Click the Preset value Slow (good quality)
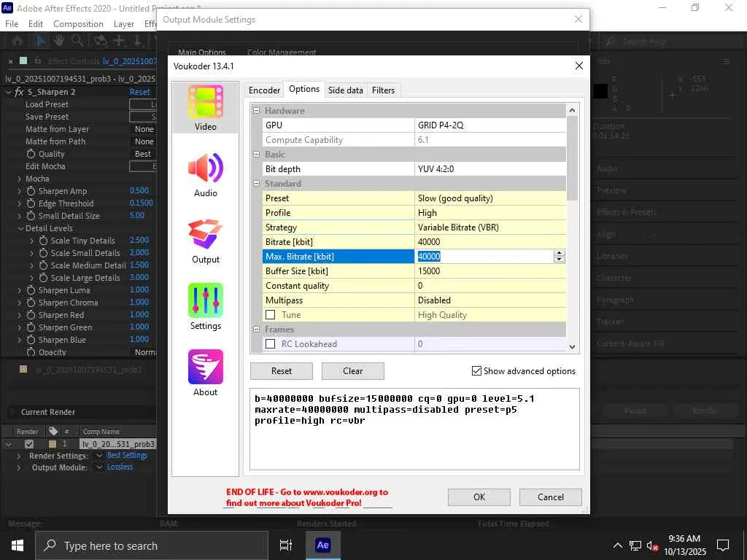747x560 pixels. (x=490, y=198)
